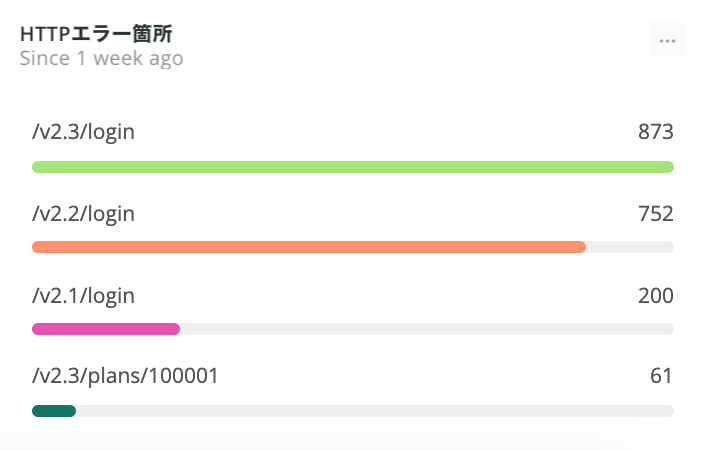Click the gray unfilled /v2.2/login bar end

pyautogui.click(x=630, y=247)
